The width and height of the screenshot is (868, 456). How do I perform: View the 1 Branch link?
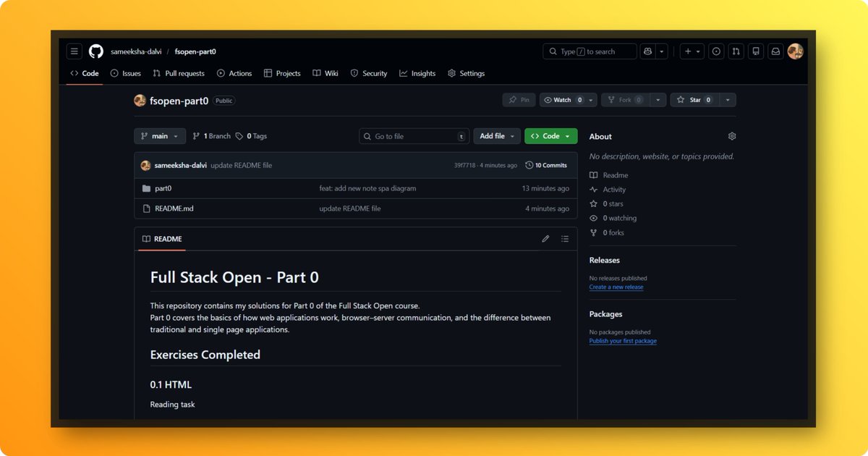tap(211, 136)
